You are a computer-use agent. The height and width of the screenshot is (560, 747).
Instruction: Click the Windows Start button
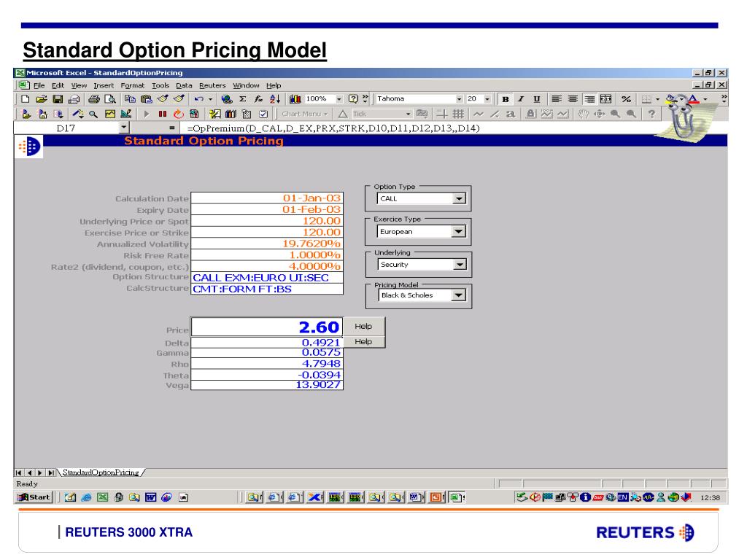point(34,497)
